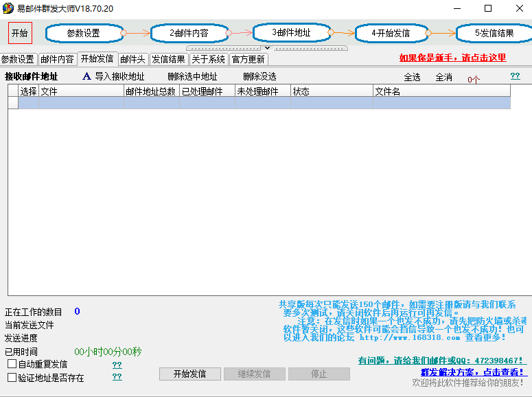Click 全选 to select all addresses
532x397 pixels.
(412, 78)
